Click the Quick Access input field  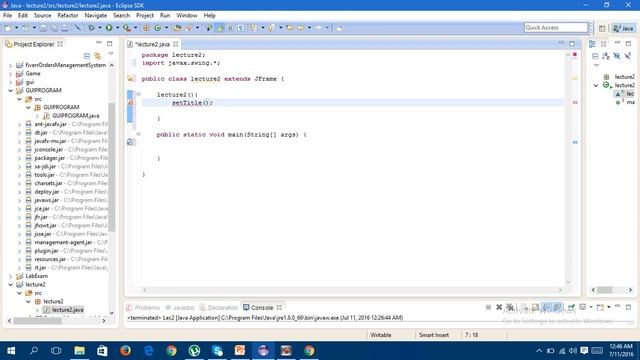click(556, 27)
